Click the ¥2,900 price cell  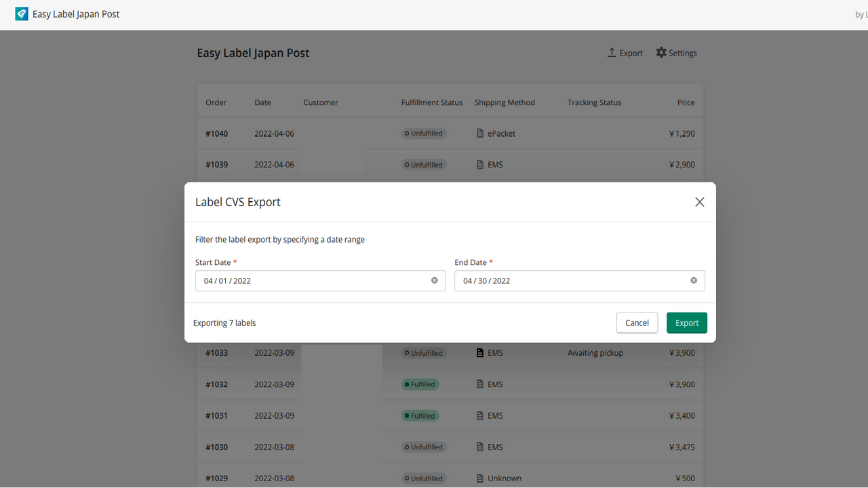click(x=682, y=165)
